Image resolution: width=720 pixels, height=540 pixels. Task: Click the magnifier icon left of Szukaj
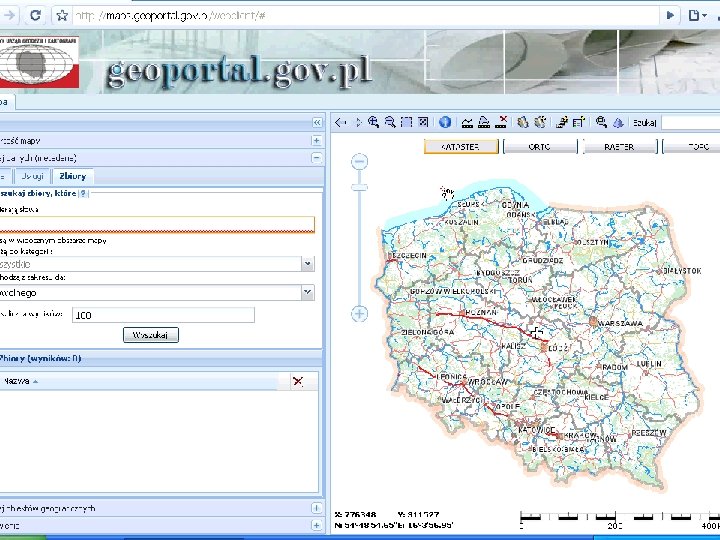tap(601, 122)
